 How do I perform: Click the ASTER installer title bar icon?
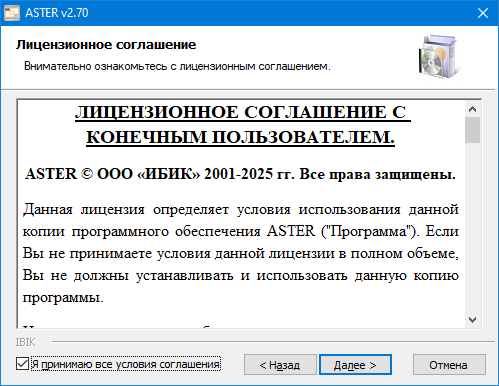coord(12,13)
